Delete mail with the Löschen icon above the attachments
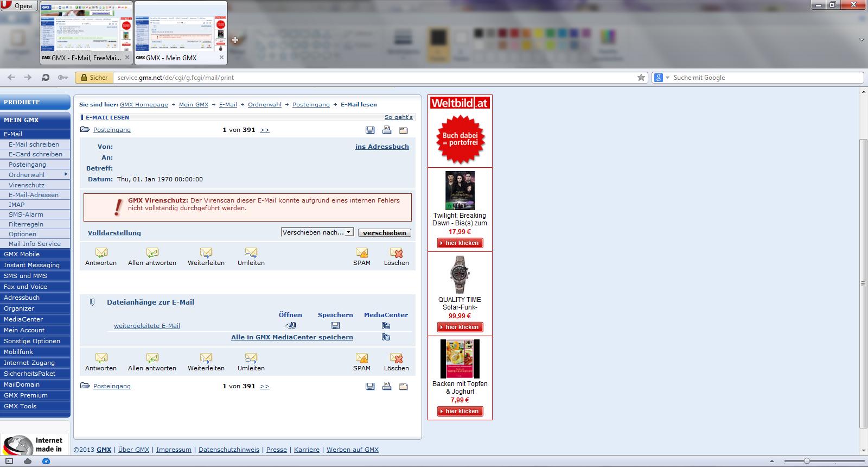The image size is (868, 467). (x=397, y=253)
